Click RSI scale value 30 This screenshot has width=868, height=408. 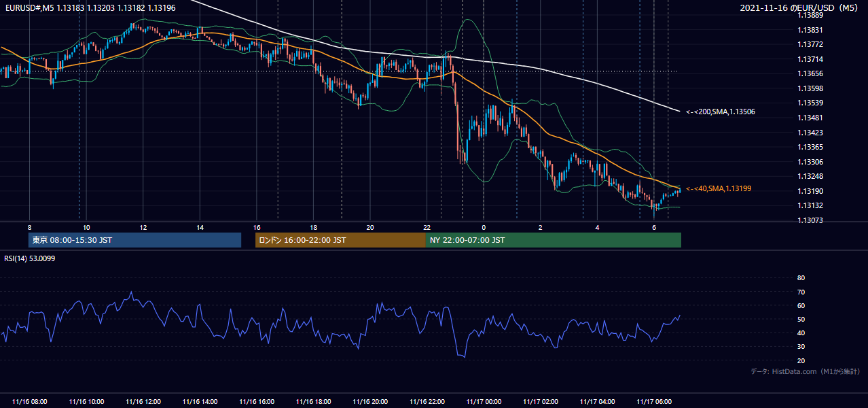801,347
